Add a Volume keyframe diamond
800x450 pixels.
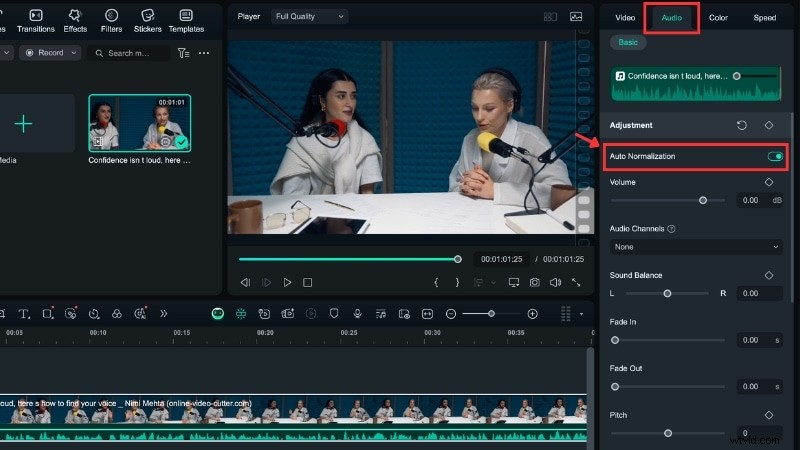click(x=769, y=182)
